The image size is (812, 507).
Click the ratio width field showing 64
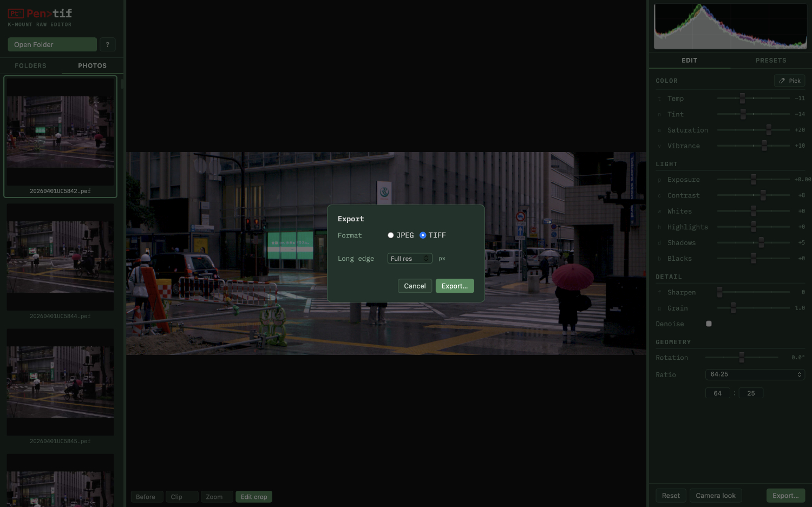click(717, 393)
